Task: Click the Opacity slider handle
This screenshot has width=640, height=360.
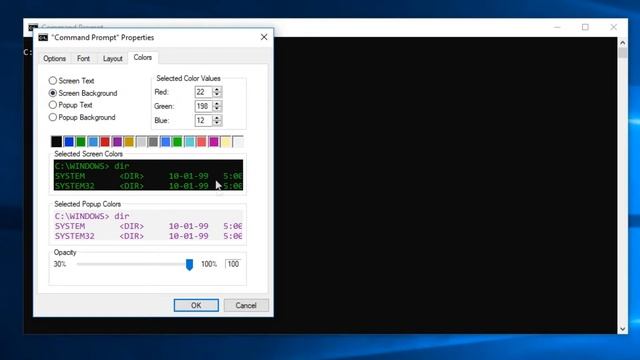Action: [x=189, y=264]
